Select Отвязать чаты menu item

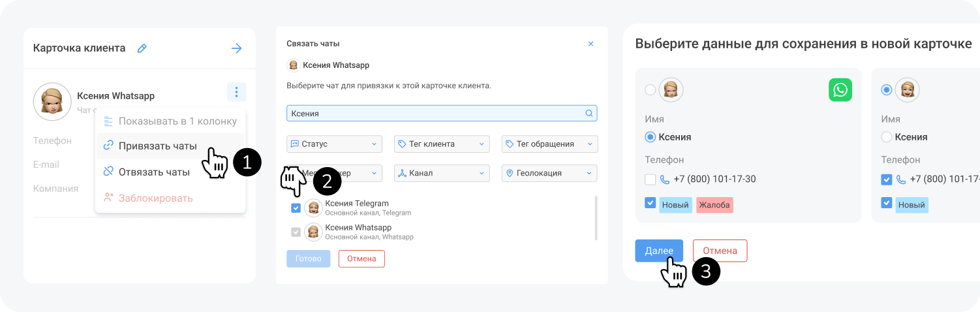coord(154,172)
